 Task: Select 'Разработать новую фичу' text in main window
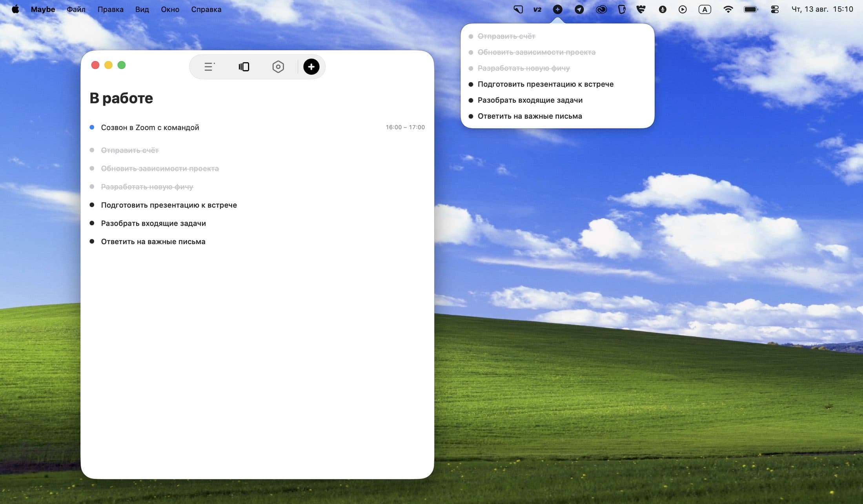(x=147, y=187)
